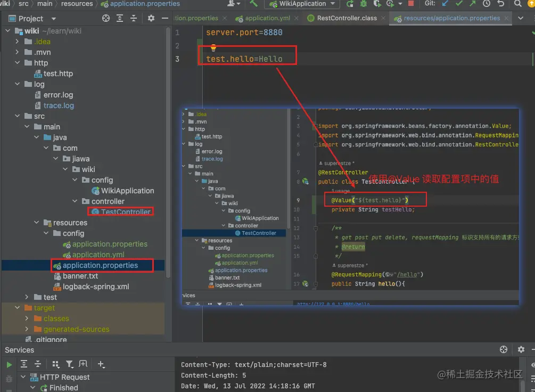Select application.yml under resources config
Viewport: 535px width, 392px height.
tap(94, 255)
